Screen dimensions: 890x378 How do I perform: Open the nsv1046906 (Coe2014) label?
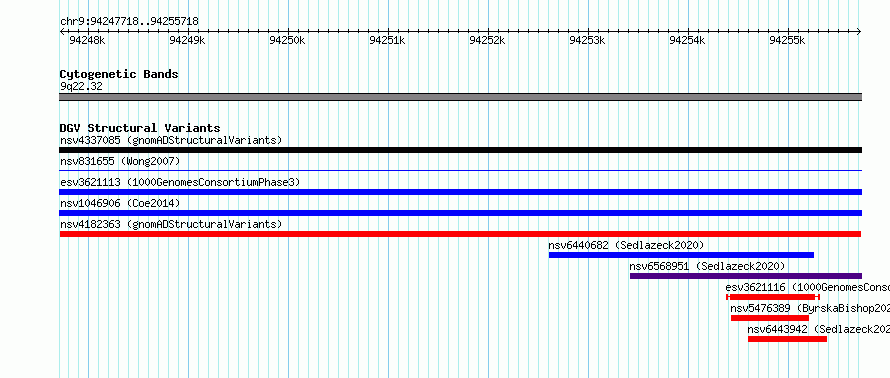pos(120,203)
